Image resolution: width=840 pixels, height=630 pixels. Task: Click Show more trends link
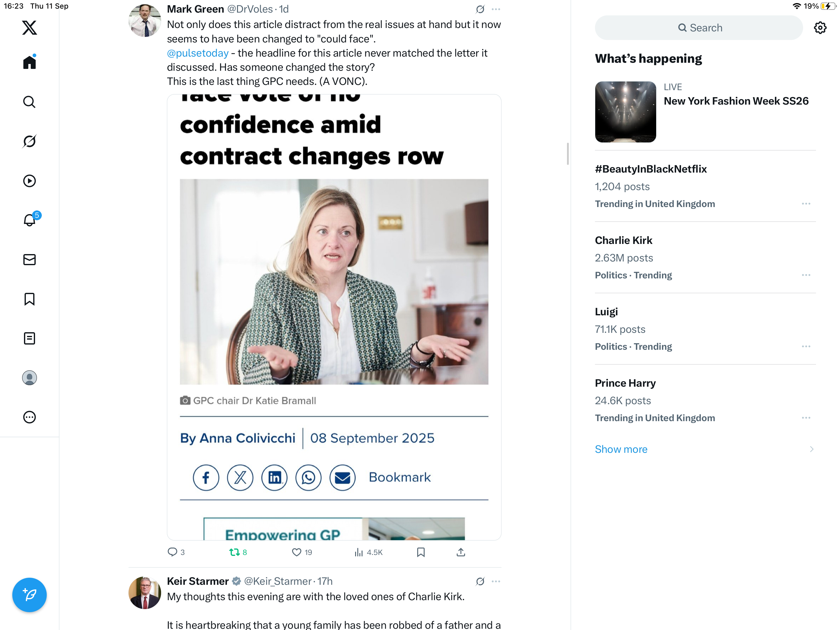621,449
